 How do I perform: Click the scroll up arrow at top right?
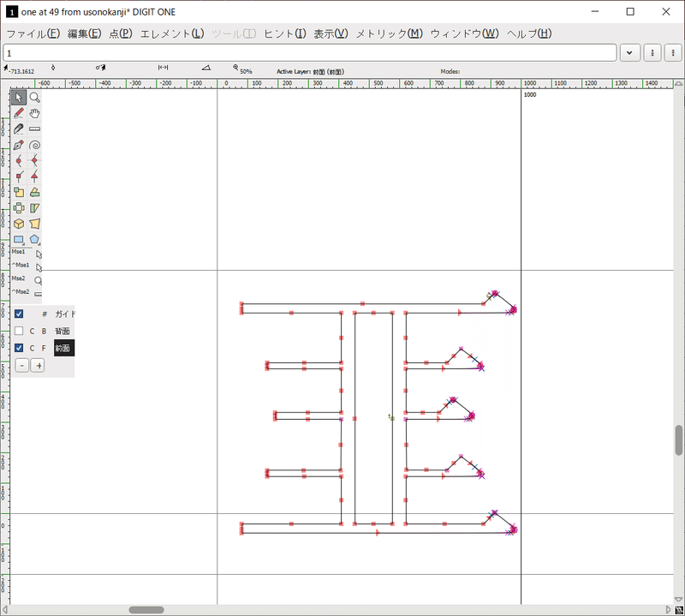(x=678, y=83)
